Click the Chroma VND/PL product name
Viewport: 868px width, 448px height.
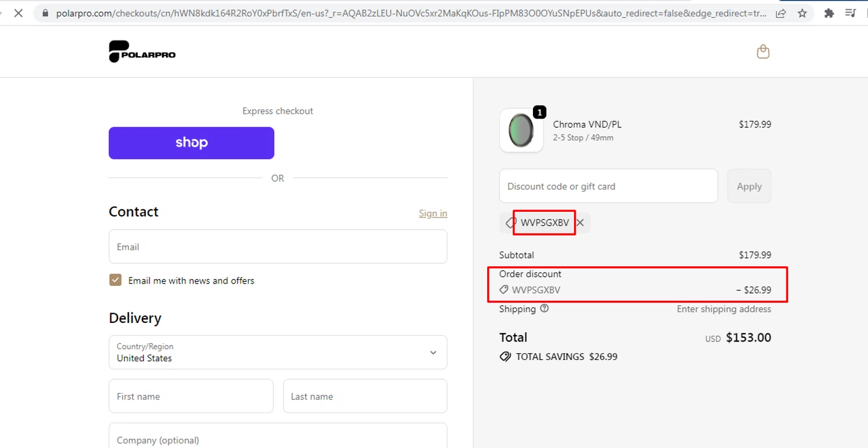(587, 124)
